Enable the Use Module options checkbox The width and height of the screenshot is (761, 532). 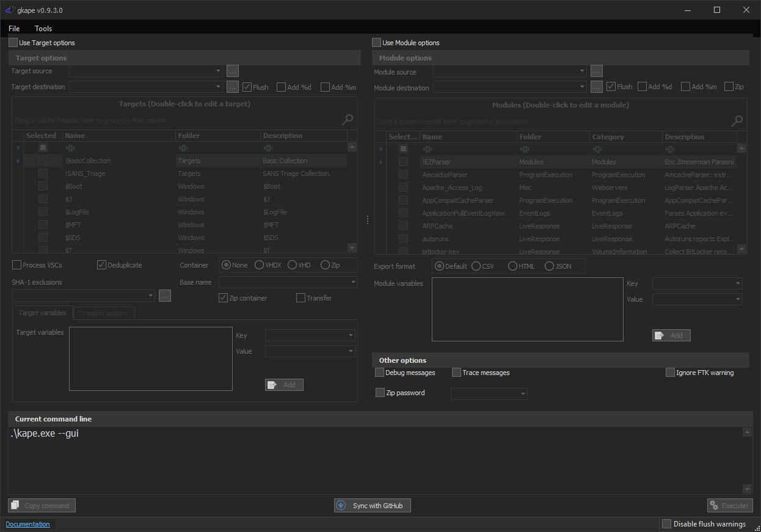pos(376,43)
